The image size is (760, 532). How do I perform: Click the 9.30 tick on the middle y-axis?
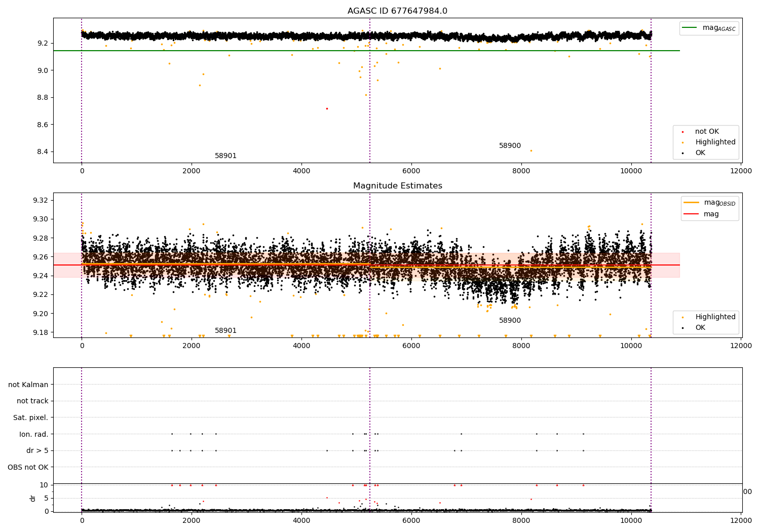click(x=41, y=219)
